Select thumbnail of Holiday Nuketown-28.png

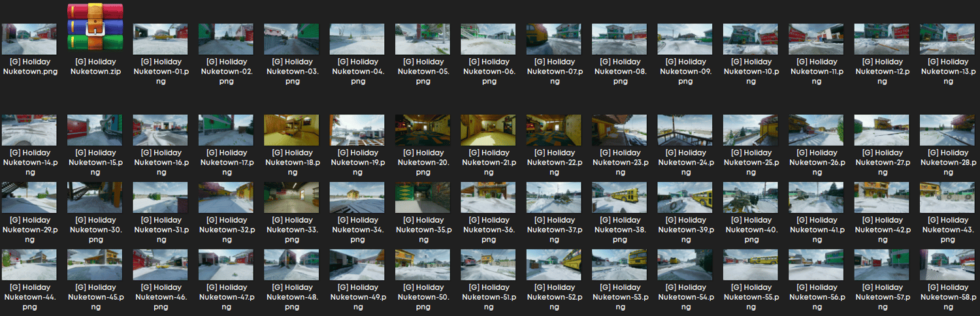[947, 130]
